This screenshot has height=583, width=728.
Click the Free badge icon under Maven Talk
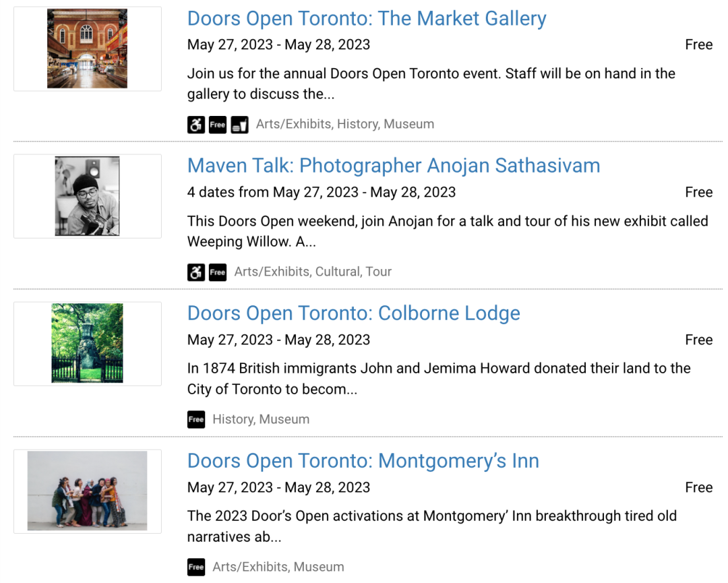[218, 272]
